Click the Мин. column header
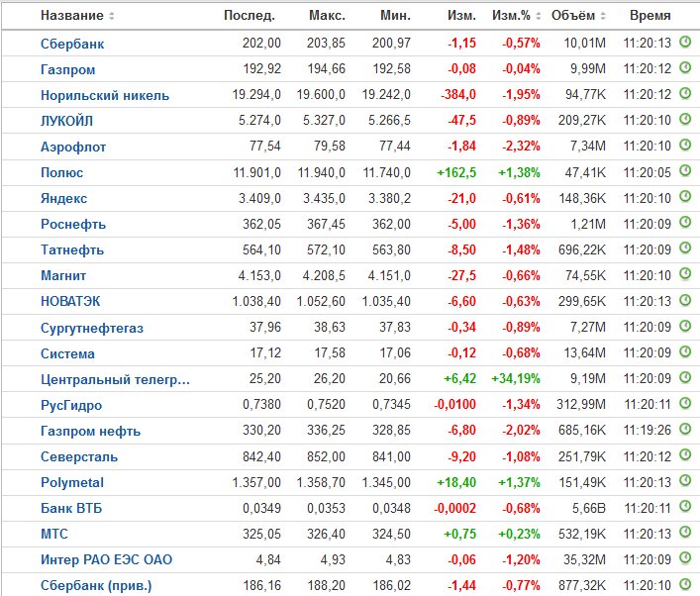Image resolution: width=700 pixels, height=596 pixels. (x=395, y=16)
